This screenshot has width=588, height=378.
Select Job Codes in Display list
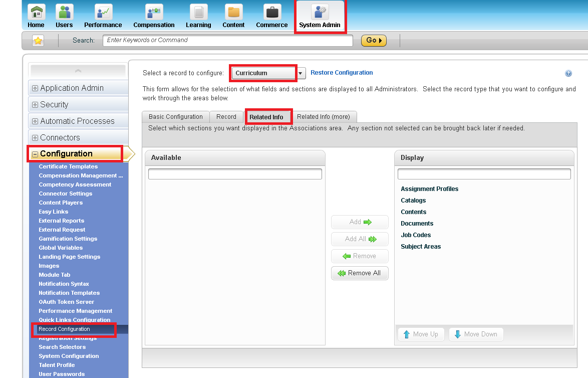(416, 235)
